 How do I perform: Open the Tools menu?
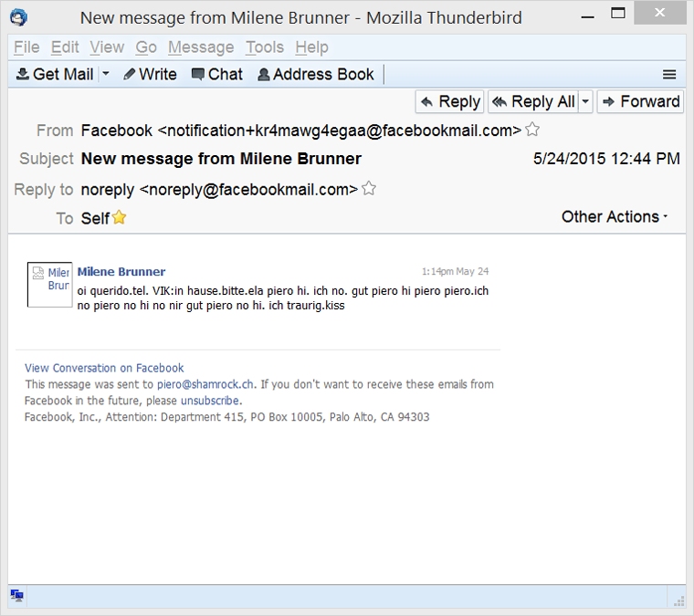pyautogui.click(x=264, y=47)
